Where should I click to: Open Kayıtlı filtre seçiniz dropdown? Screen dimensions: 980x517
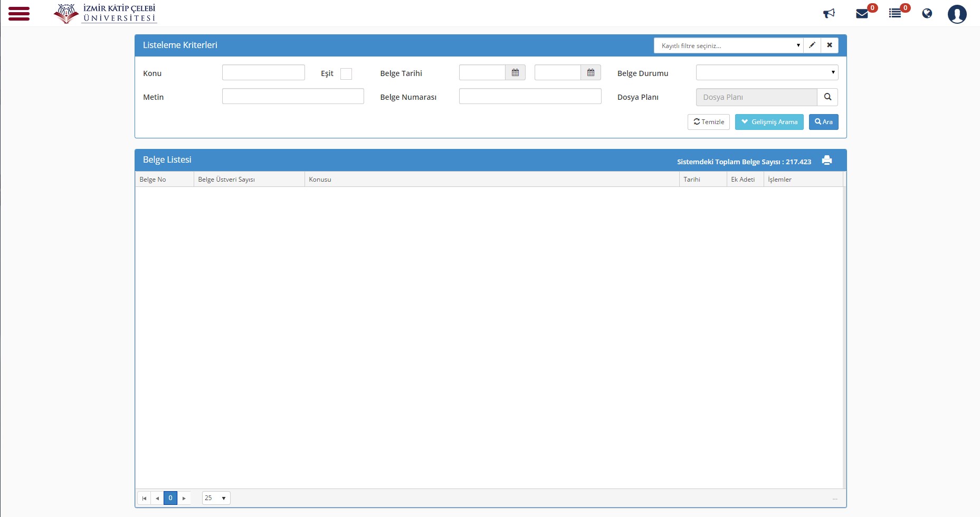point(729,45)
